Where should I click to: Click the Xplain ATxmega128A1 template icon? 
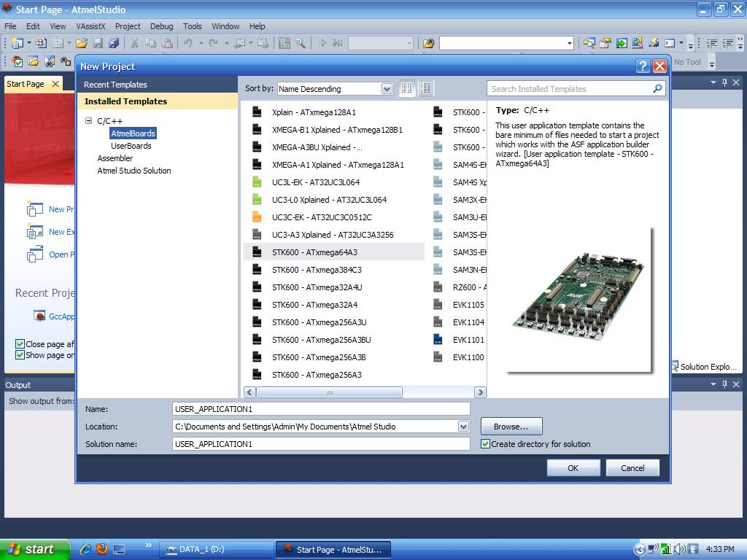(x=256, y=112)
